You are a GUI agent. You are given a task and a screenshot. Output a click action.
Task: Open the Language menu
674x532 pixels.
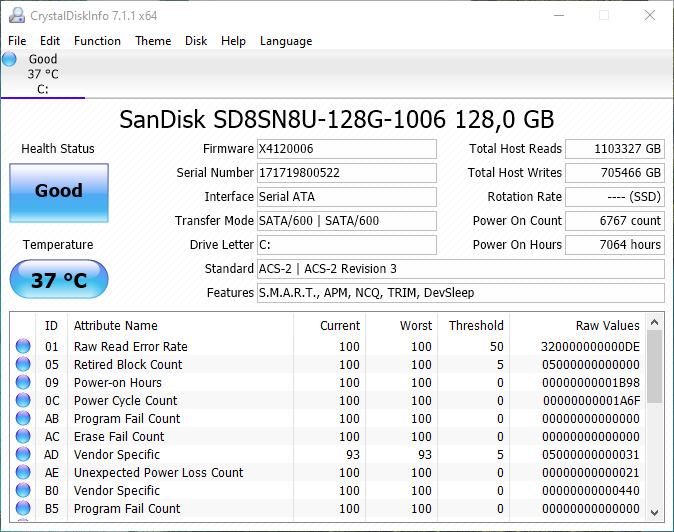286,41
